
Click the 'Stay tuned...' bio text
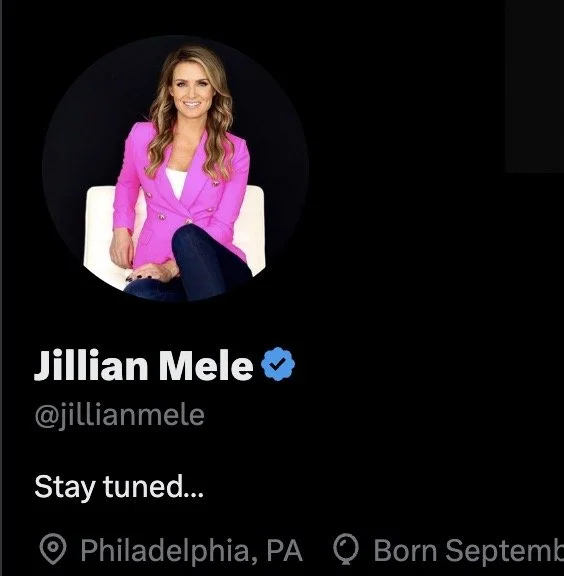tap(119, 487)
